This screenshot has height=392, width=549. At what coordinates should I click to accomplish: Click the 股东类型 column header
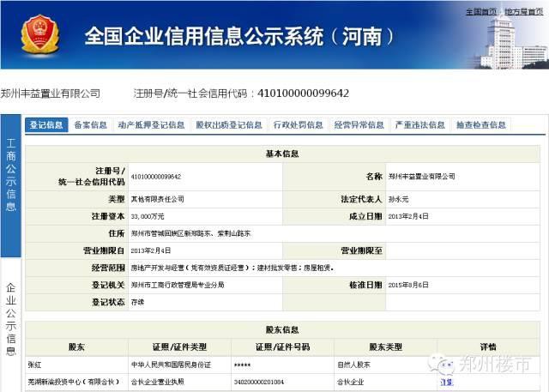click(385, 347)
